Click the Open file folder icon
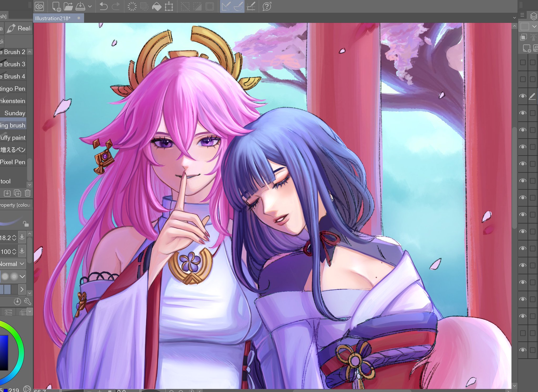538x392 pixels. tap(68, 6)
